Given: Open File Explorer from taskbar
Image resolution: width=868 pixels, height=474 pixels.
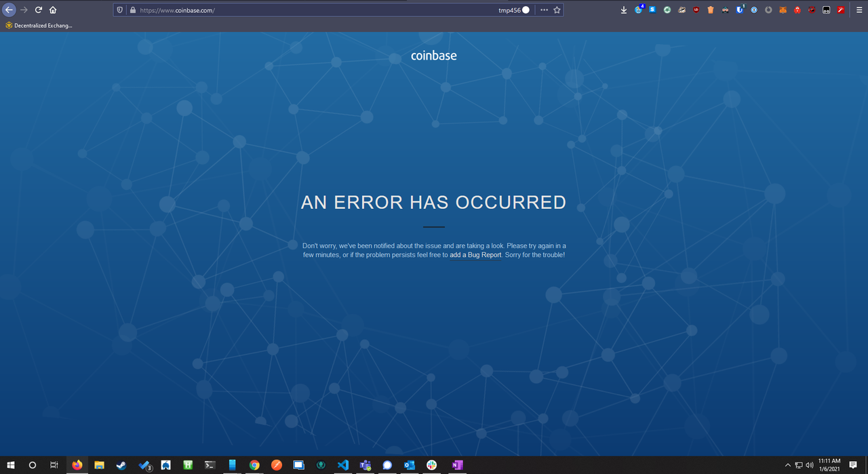Looking at the screenshot, I should click(99, 465).
